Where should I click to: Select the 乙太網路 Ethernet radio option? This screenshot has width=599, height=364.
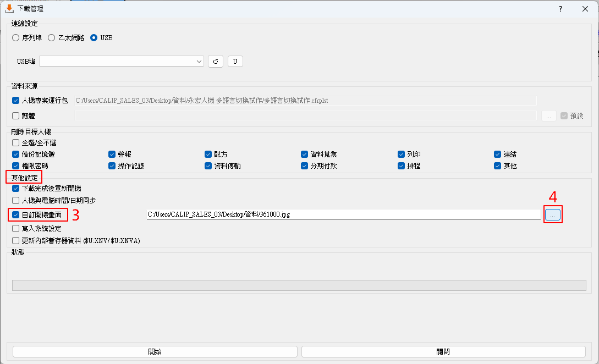52,38
